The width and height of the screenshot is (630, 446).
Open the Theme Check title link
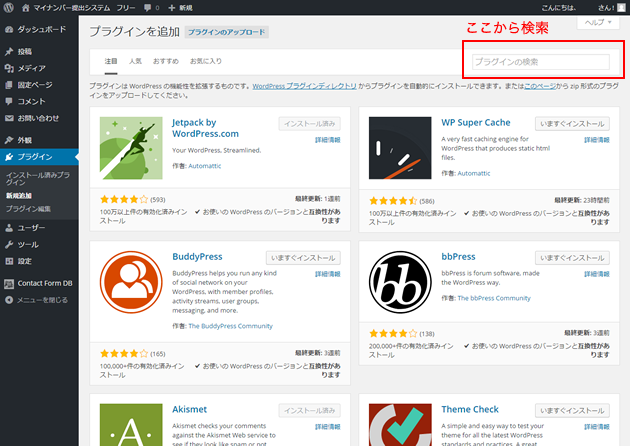[x=470, y=409]
